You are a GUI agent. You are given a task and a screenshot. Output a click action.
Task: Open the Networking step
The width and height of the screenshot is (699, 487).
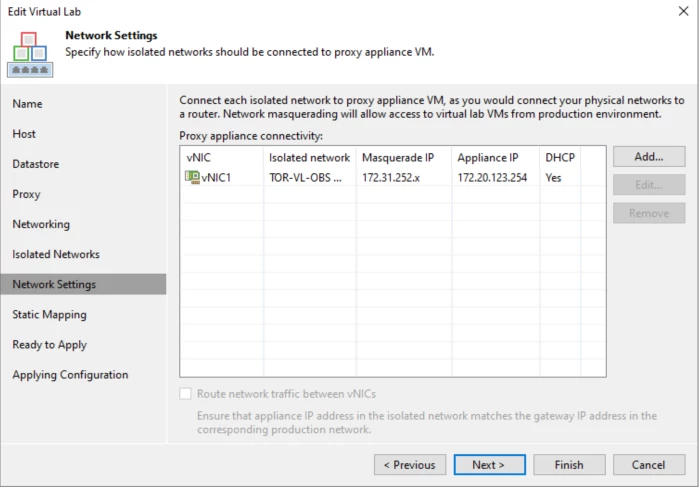click(x=41, y=224)
